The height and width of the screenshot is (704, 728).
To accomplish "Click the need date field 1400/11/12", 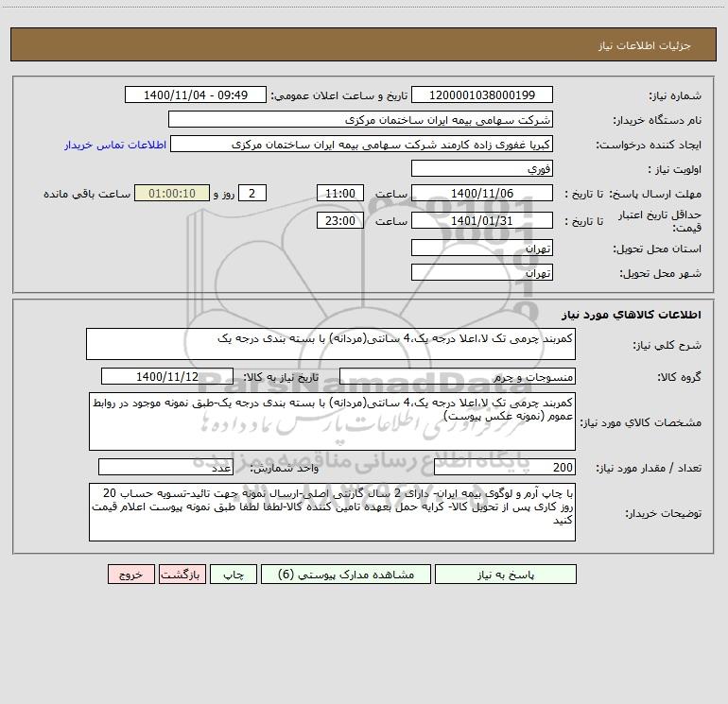I will pyautogui.click(x=167, y=376).
